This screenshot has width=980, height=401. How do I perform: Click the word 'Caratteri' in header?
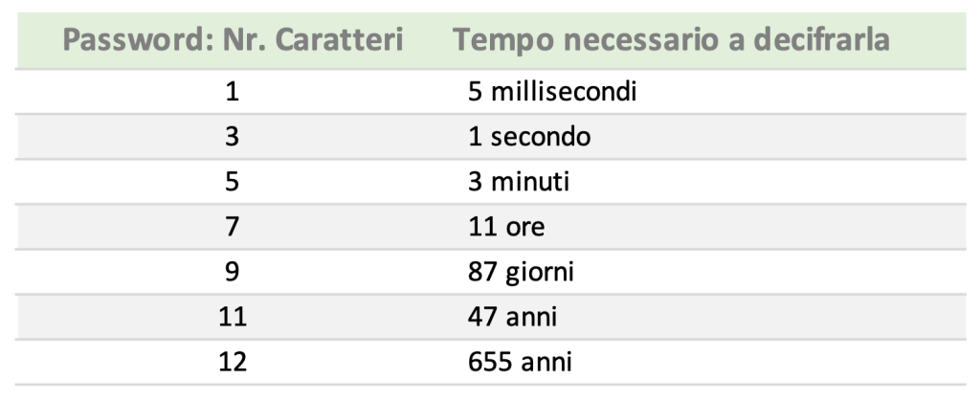[339, 40]
